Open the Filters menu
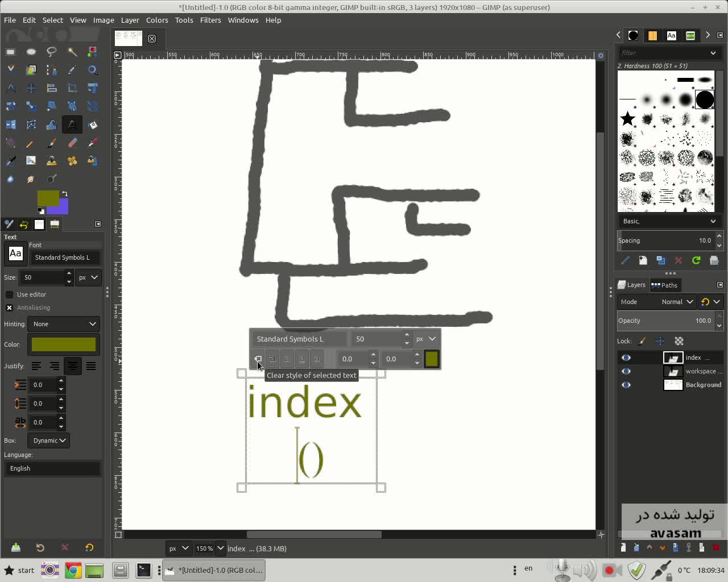This screenshot has width=728, height=582. pos(210,20)
